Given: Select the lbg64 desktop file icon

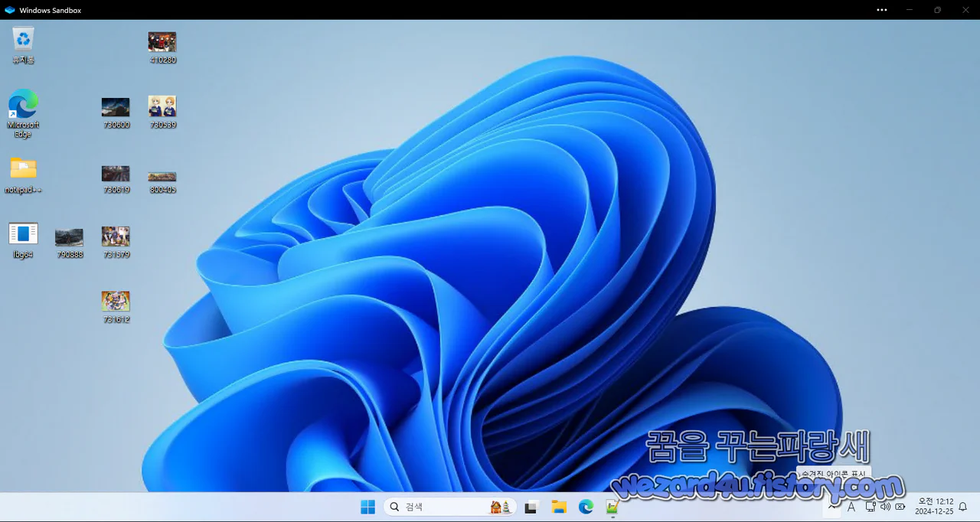Looking at the screenshot, I should [x=23, y=240].
